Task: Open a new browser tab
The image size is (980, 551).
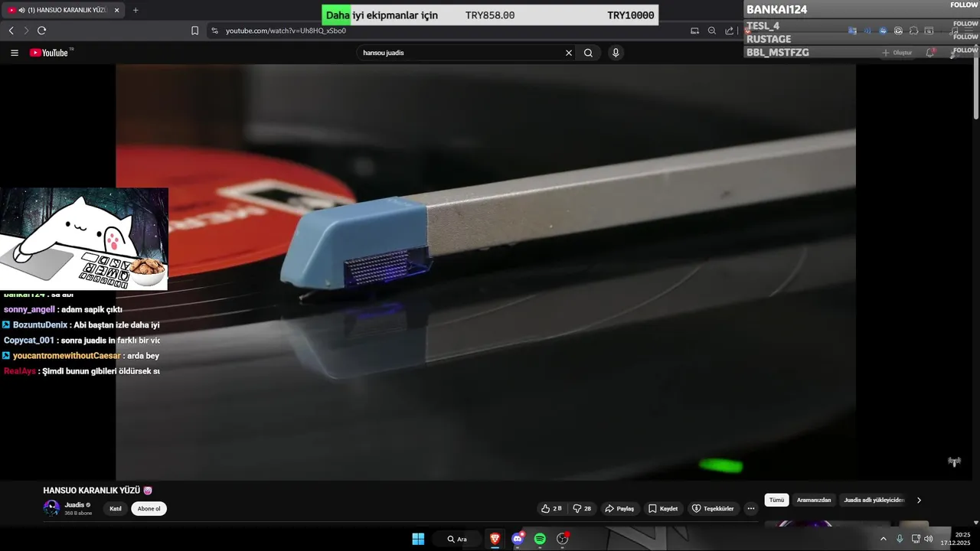Action: pyautogui.click(x=136, y=10)
